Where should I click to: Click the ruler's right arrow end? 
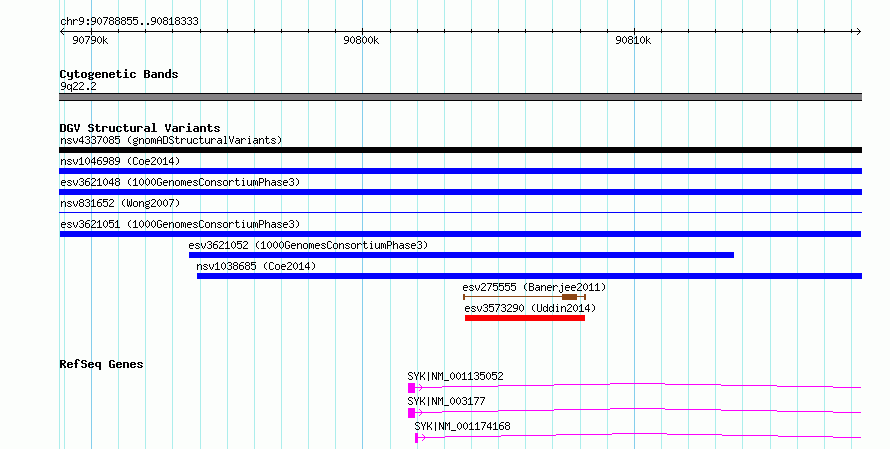pyautogui.click(x=859, y=32)
